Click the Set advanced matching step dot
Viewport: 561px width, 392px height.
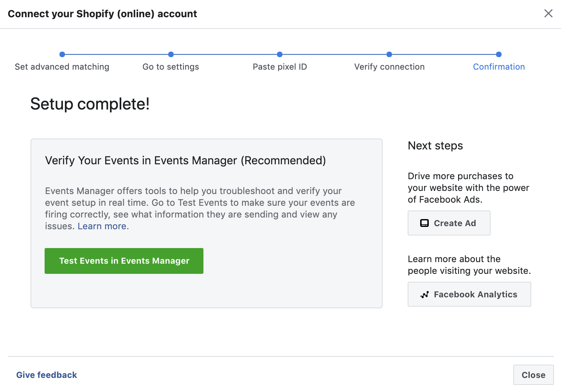pos(62,54)
